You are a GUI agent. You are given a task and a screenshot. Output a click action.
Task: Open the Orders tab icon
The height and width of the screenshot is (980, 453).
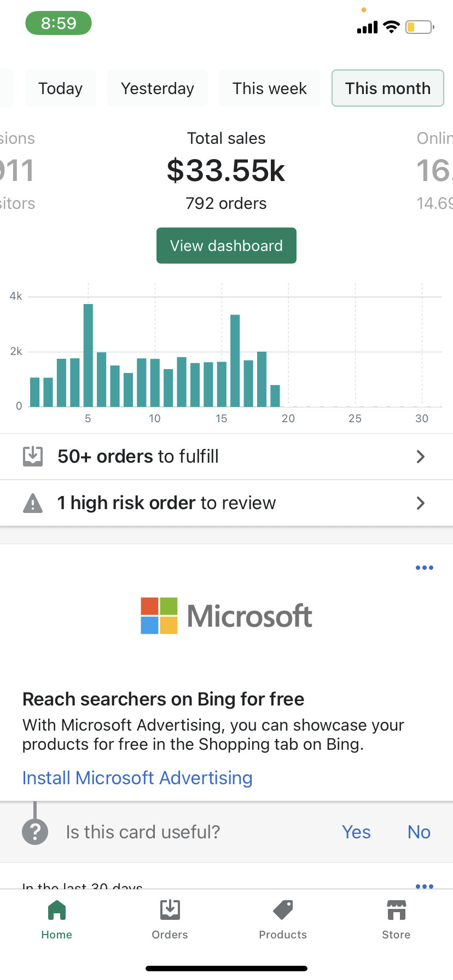(x=170, y=911)
